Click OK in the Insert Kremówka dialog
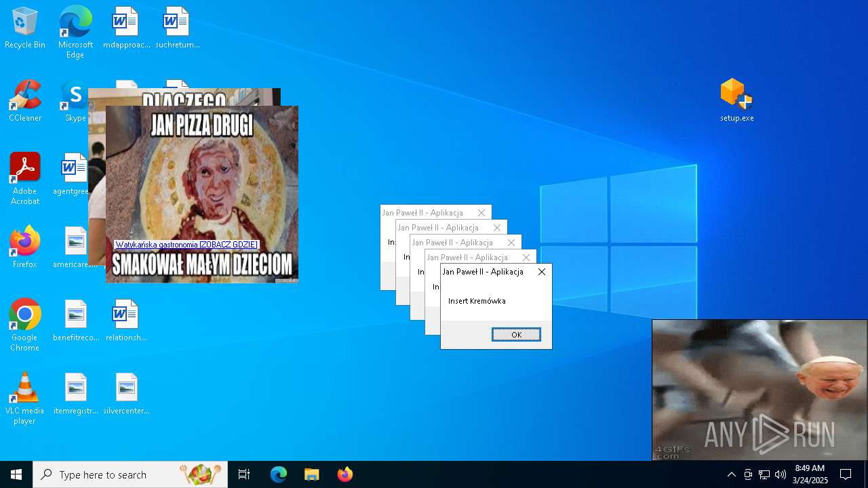 coord(516,335)
